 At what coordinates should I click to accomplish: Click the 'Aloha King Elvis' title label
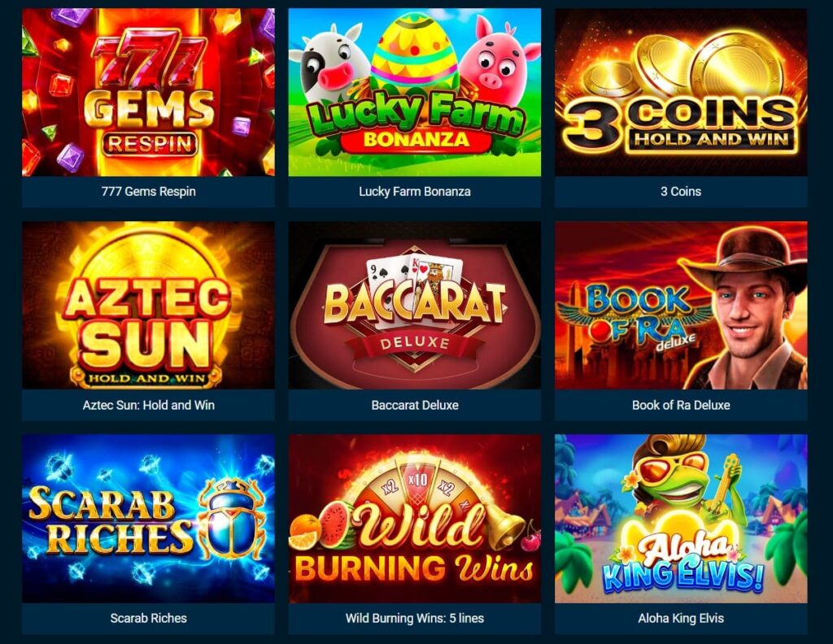tap(681, 618)
